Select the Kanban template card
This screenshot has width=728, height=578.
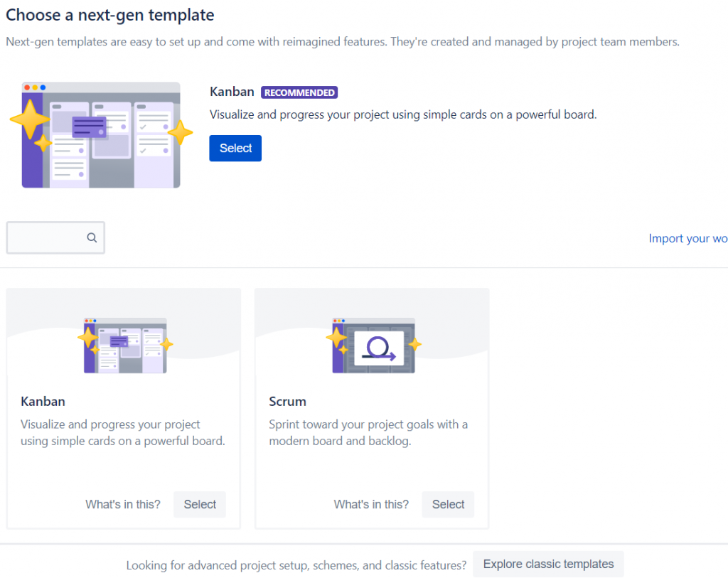point(124,408)
